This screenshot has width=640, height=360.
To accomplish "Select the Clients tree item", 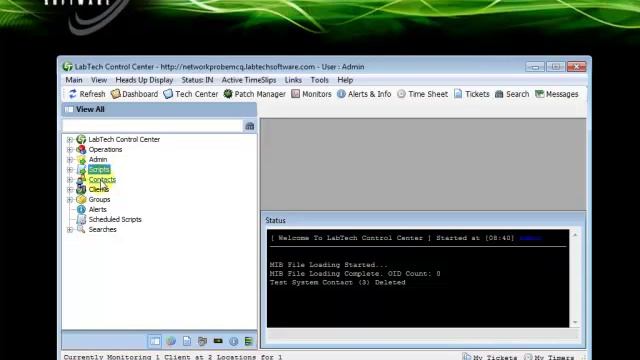I will tap(99, 190).
